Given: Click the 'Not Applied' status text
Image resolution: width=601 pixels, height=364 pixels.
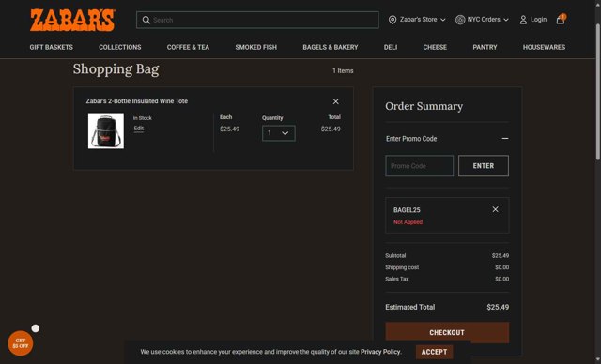Looking at the screenshot, I should tap(408, 222).
